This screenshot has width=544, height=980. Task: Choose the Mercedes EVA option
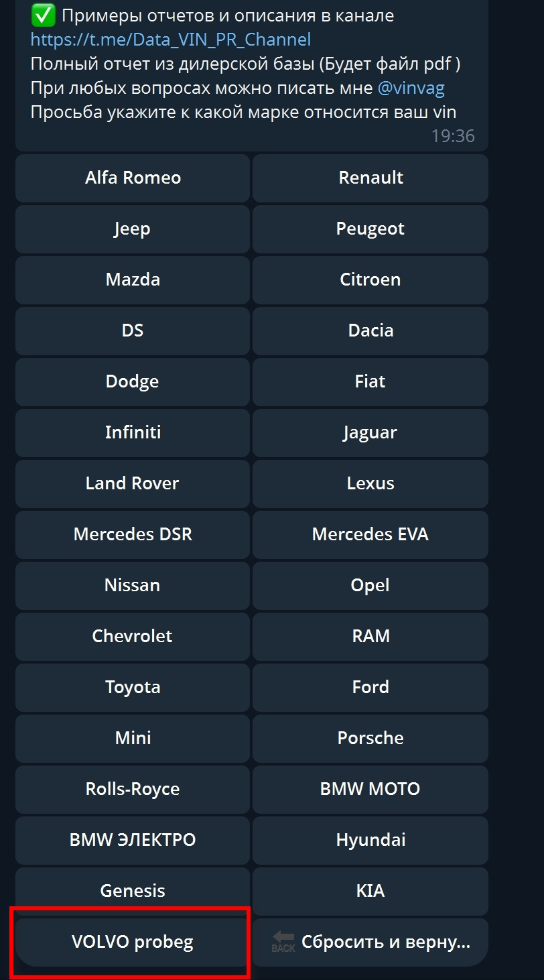coord(370,534)
